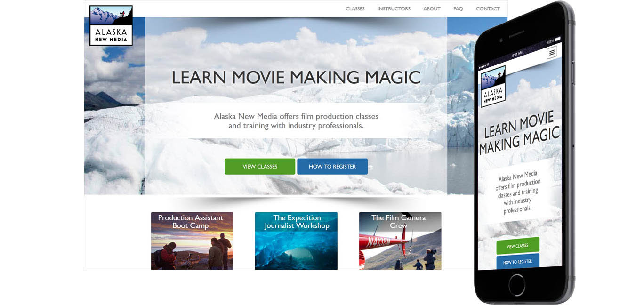Click the battery indicator in the phone status bar
The image size is (644, 305).
click(557, 39)
